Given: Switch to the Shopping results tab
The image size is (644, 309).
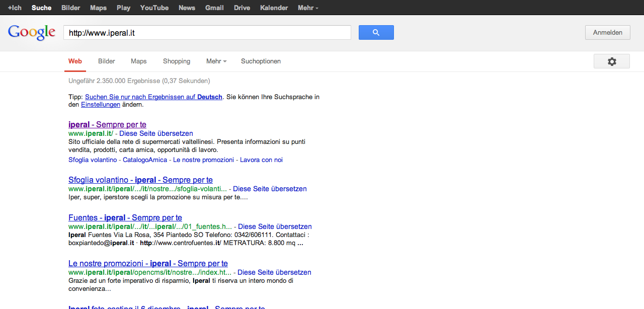Looking at the screenshot, I should point(177,61).
